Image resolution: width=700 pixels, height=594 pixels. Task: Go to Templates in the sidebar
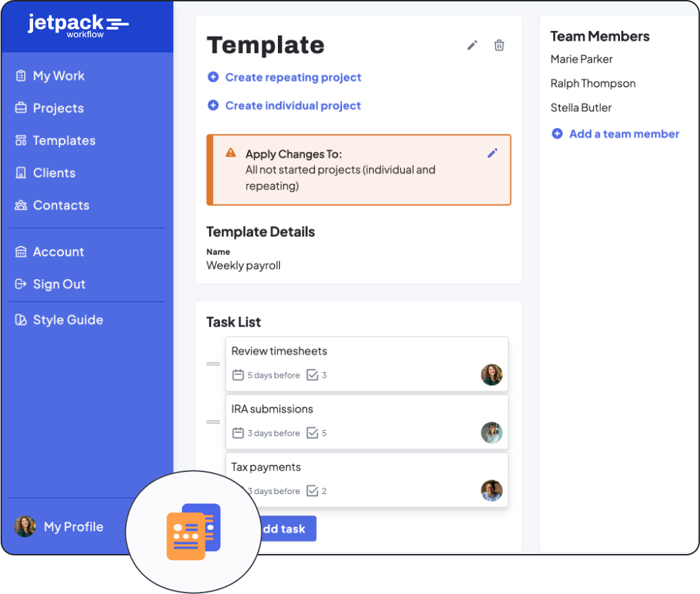(64, 141)
